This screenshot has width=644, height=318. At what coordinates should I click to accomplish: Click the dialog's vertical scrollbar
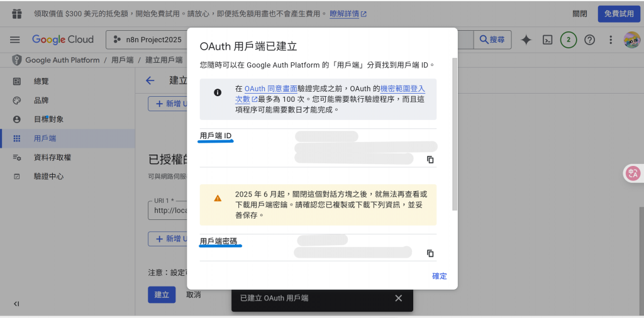pos(454,134)
